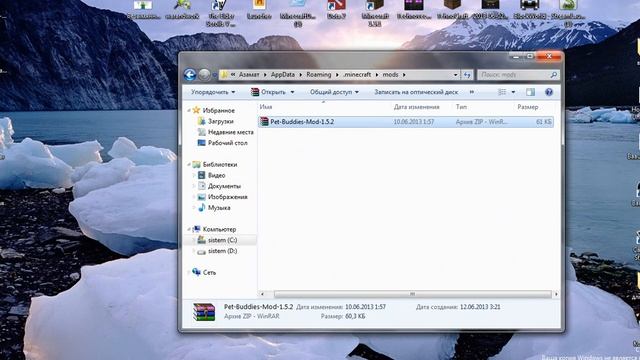Open Загрузки in the navigation pane
This screenshot has width=640, height=360.
coord(220,121)
